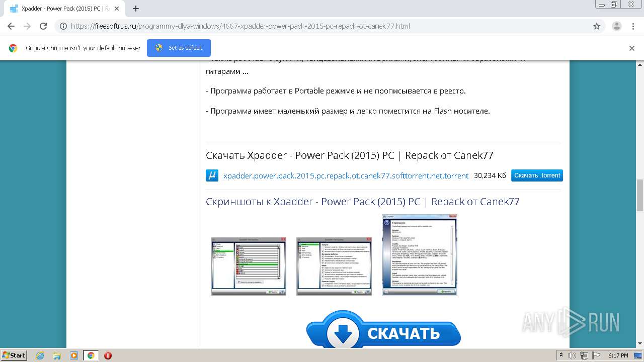The image size is (644, 362).
Task: Open the media player taskbar icon
Action: pos(74,355)
